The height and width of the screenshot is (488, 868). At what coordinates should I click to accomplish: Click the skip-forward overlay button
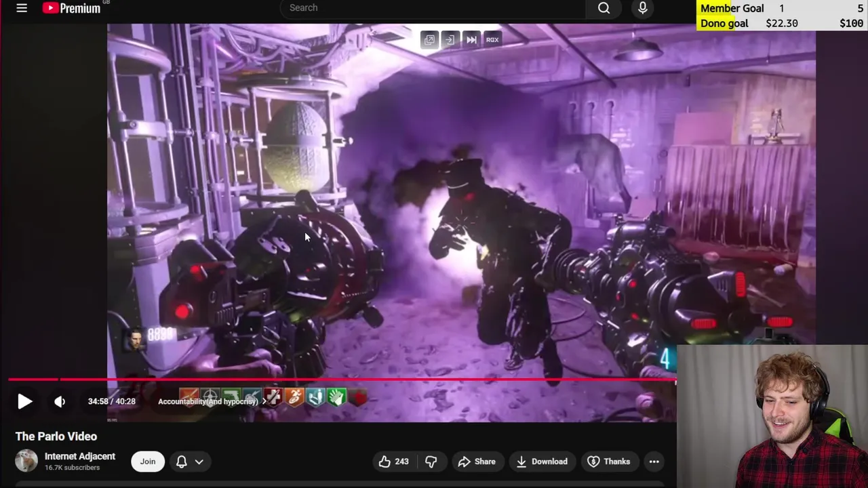pos(471,40)
